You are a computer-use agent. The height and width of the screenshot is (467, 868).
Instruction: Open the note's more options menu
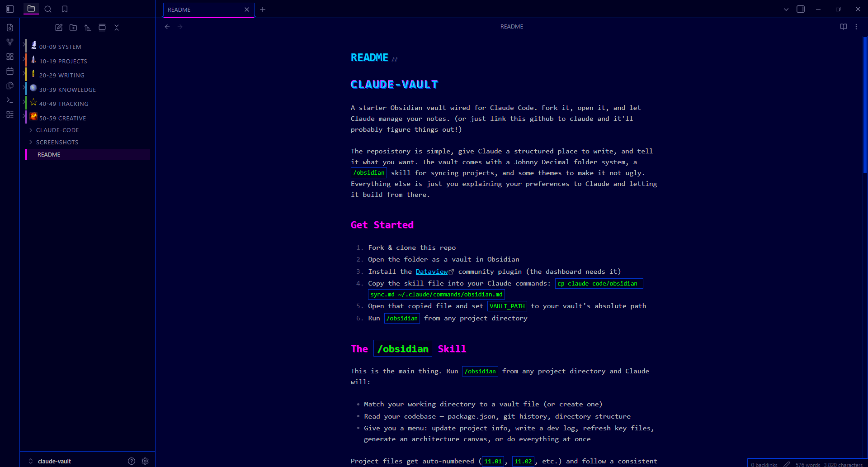pos(856,27)
